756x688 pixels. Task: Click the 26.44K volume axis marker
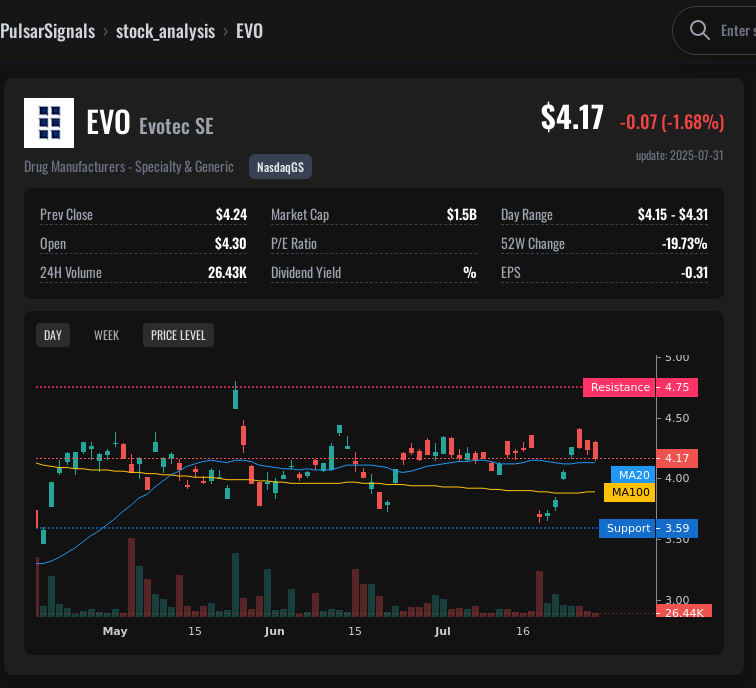(684, 612)
